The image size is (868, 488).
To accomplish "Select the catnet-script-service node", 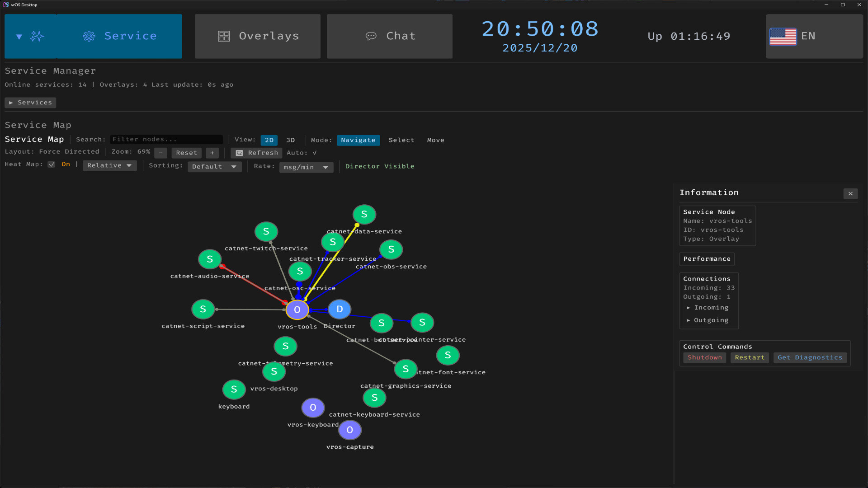I will [203, 310].
